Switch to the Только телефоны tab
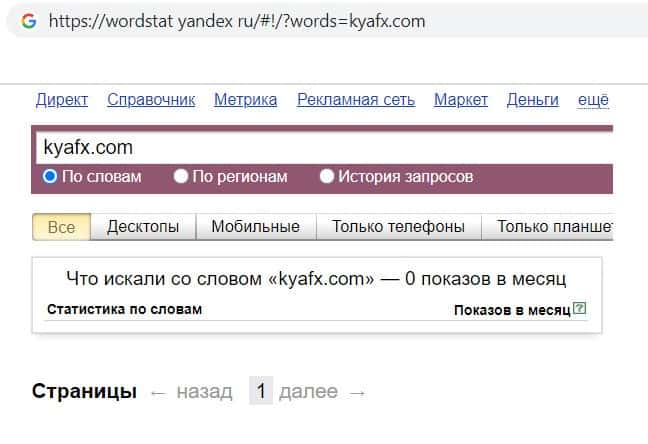The height and width of the screenshot is (444, 648). coord(398,227)
